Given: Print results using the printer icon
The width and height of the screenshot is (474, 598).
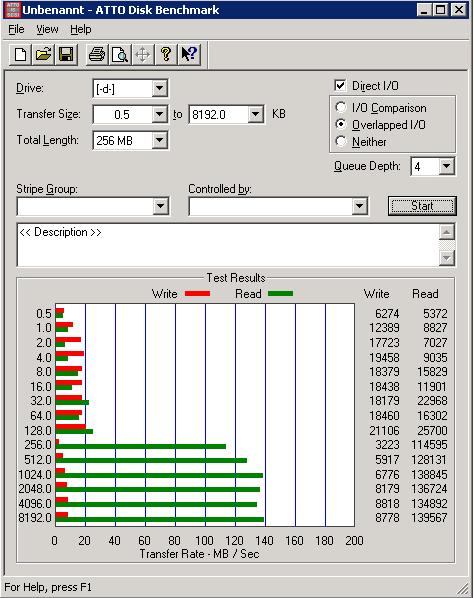Looking at the screenshot, I should tap(97, 54).
